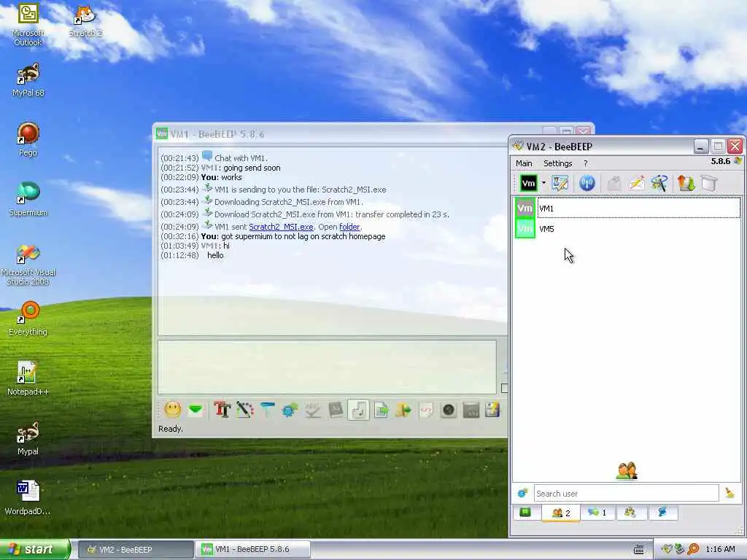Click the "Ready." status text
Screen dimensions: 747x560
(171, 429)
